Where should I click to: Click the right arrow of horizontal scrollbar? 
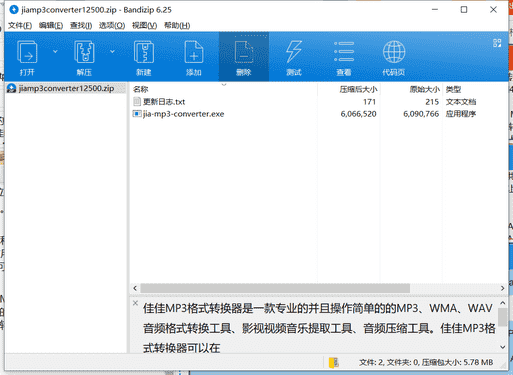tap(503, 288)
